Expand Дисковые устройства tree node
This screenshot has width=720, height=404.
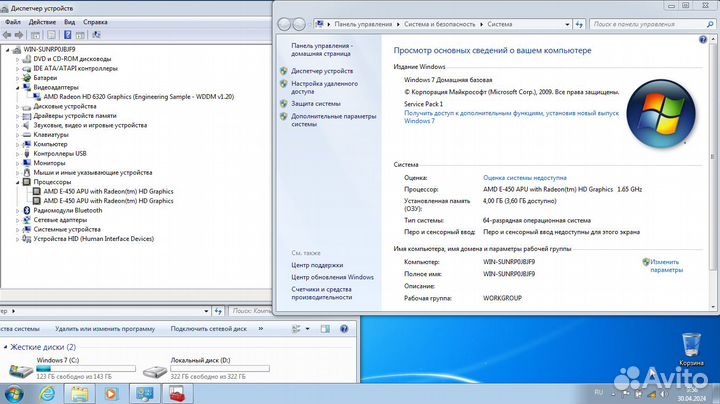click(x=18, y=107)
